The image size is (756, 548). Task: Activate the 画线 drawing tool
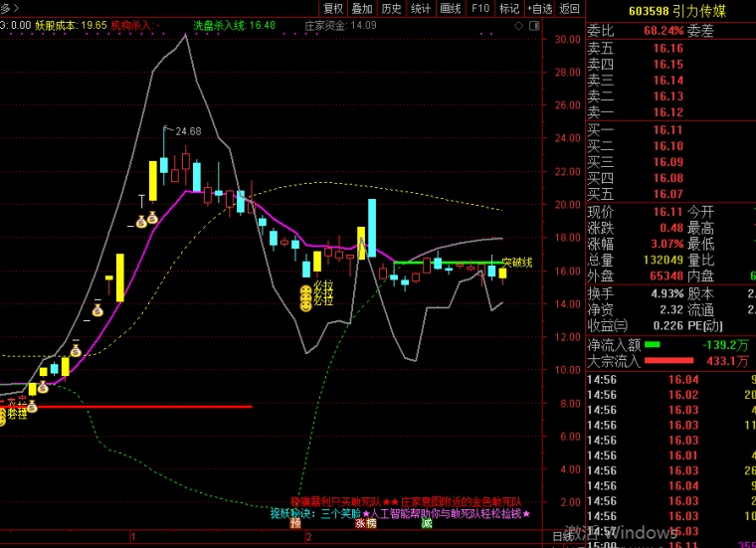[x=451, y=8]
